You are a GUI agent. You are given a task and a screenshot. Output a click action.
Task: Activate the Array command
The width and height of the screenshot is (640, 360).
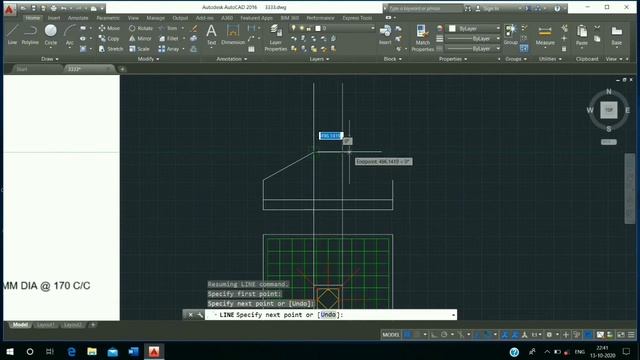click(x=169, y=49)
